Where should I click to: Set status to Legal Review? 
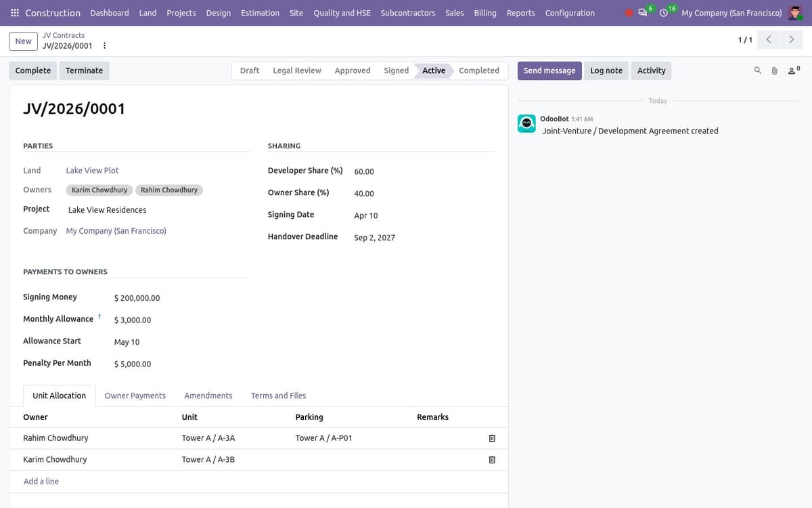coord(297,70)
